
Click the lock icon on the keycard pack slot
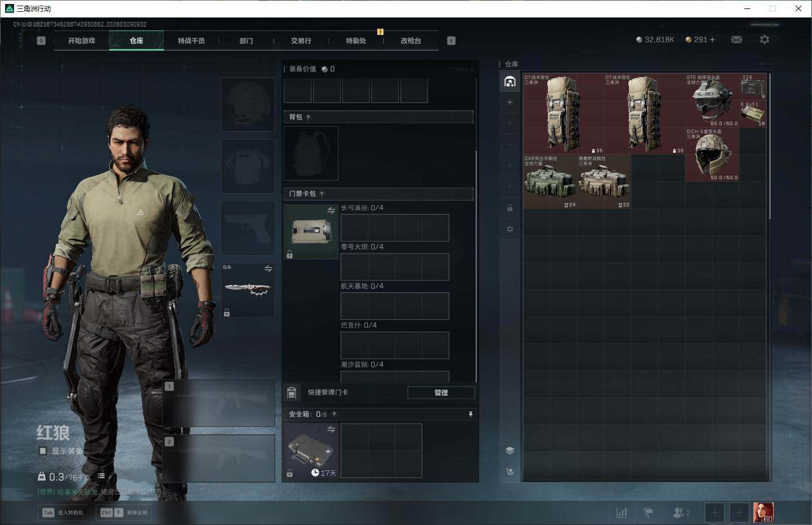tap(289, 255)
